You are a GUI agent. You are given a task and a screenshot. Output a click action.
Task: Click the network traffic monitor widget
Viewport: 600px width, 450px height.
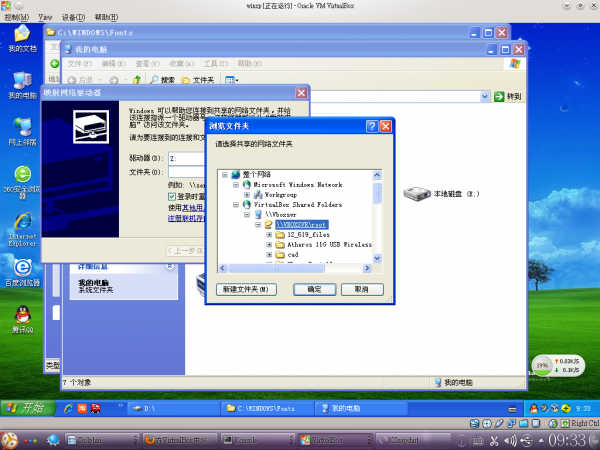click(x=558, y=365)
